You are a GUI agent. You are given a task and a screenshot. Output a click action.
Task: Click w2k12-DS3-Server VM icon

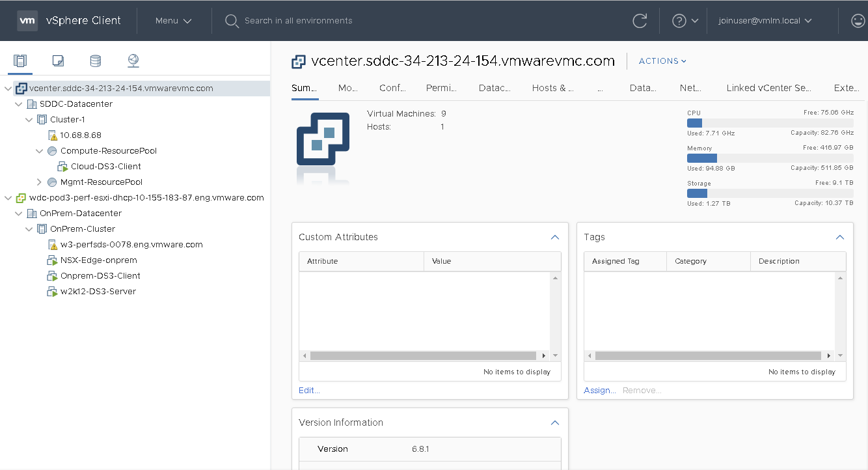[53, 292]
